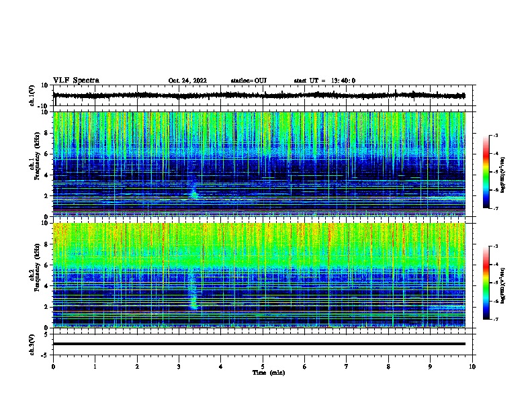
Task: Click the "station=OUJ" header label
Action: tap(249, 81)
